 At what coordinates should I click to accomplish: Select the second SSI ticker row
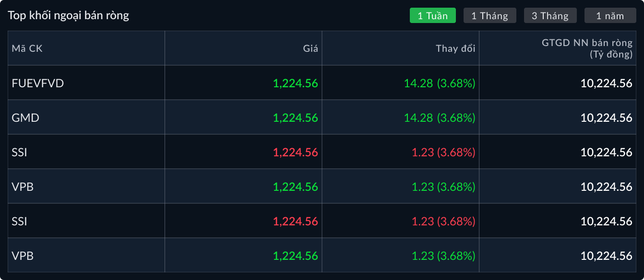click(20, 222)
